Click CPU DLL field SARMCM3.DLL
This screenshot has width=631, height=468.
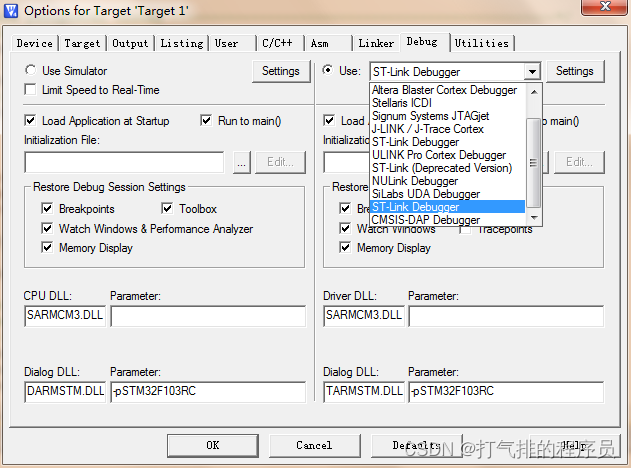tap(65, 315)
